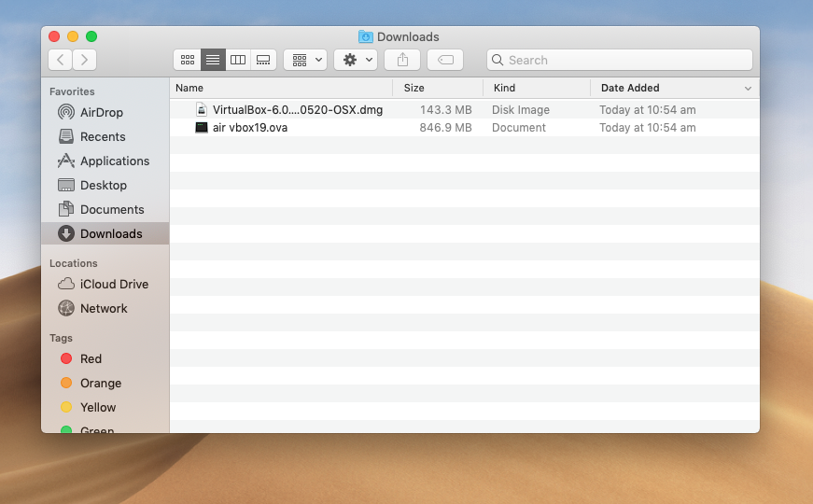Screen dimensions: 813x504
Task: Click the Share toolbar button
Action: [402, 60]
